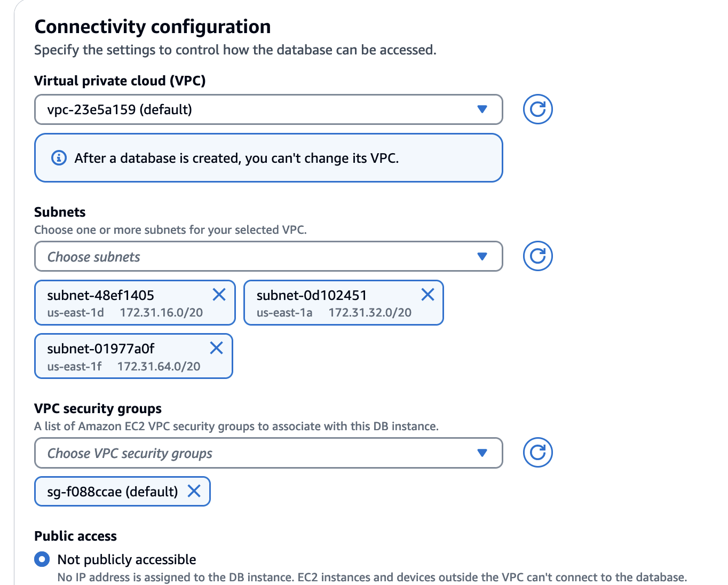Refresh the VPC security groups list
Screen dimensions: 728x585
click(537, 453)
